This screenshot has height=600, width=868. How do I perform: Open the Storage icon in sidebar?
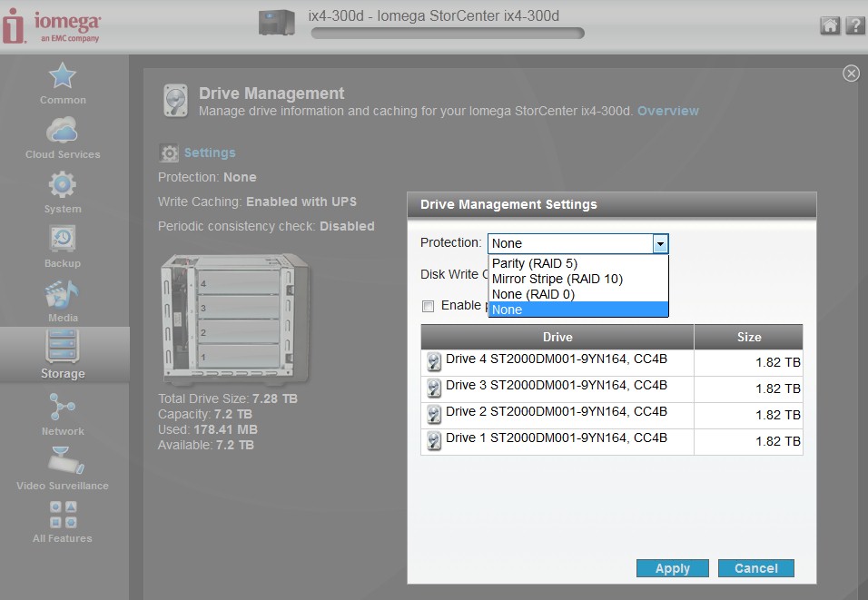click(62, 346)
